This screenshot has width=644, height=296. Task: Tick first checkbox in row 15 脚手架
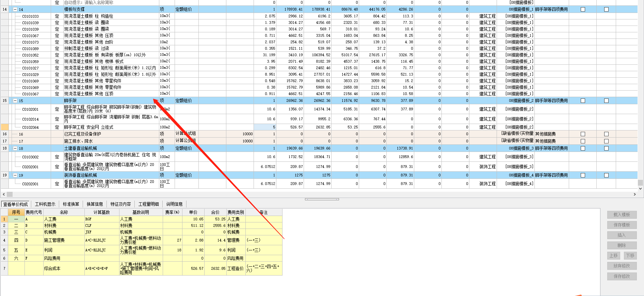583,101
